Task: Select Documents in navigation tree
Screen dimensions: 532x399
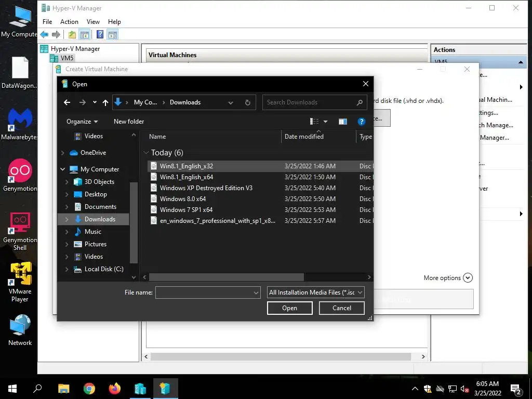Action: 100,207
